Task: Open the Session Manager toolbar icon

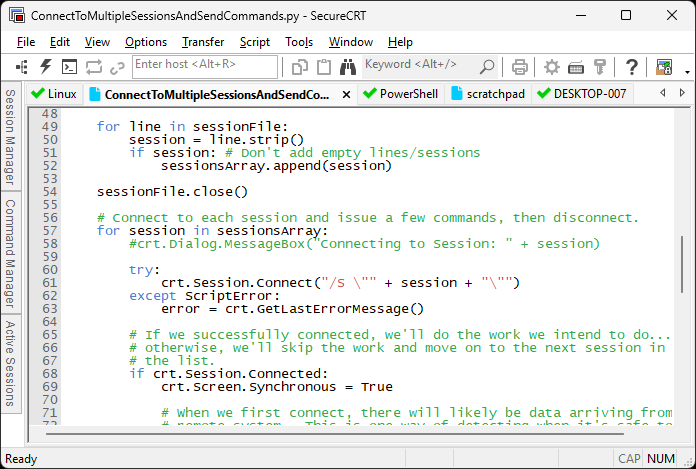Action: 22,67
